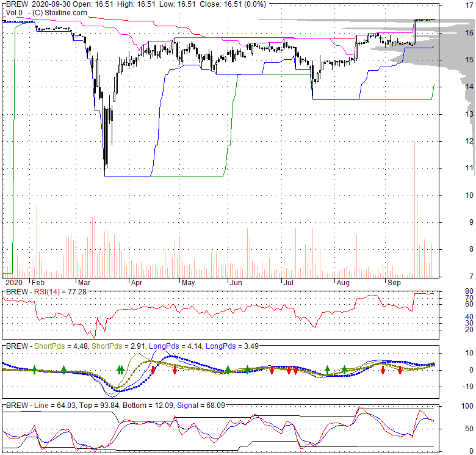Click price axis label 13
Screen dimensions: 476x455
tap(469, 114)
